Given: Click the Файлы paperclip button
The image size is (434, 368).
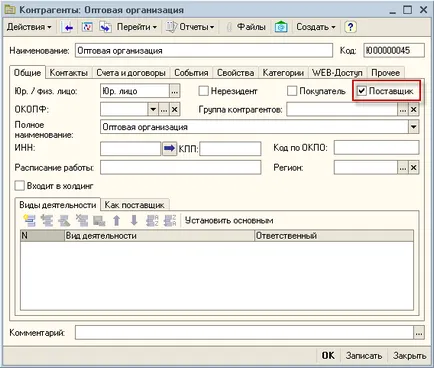Looking at the screenshot, I should (246, 27).
